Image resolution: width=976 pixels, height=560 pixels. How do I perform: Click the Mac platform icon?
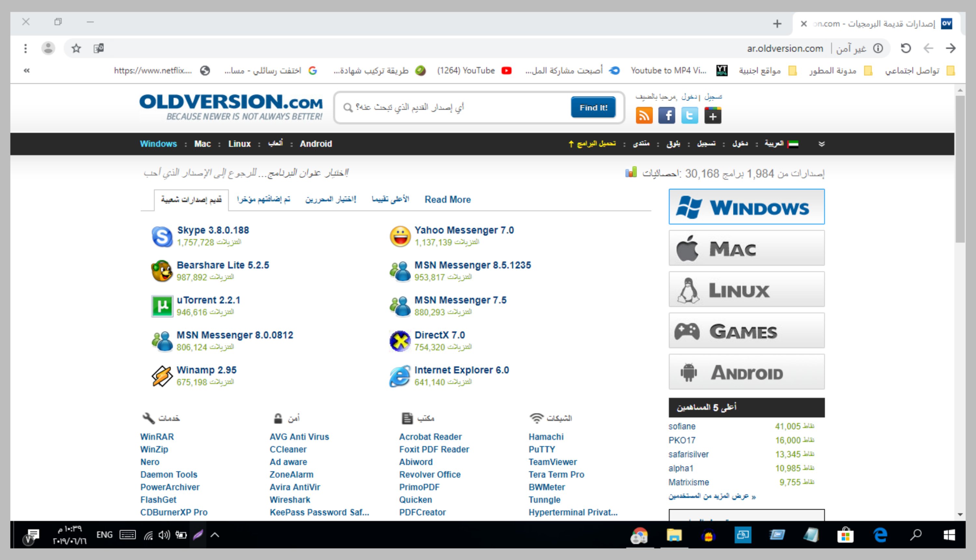pyautogui.click(x=747, y=248)
